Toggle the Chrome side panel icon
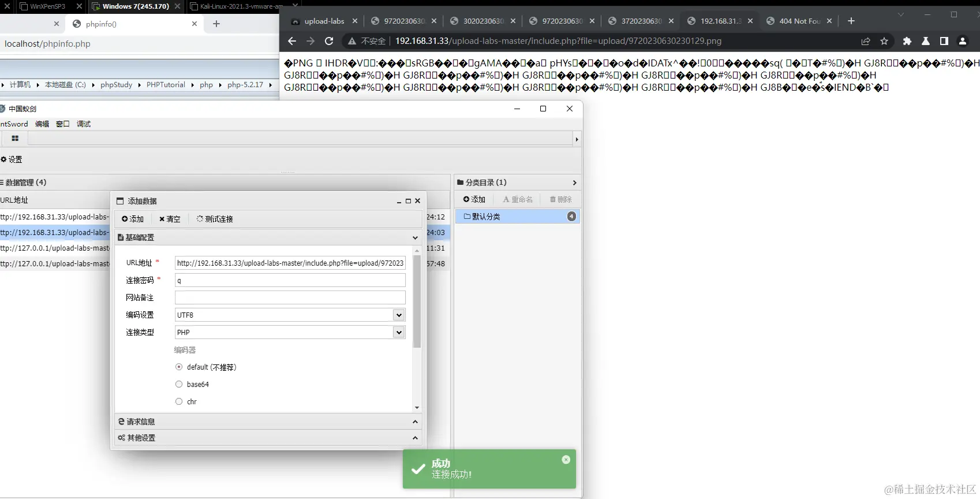Image resolution: width=980 pixels, height=499 pixels. 944,41
